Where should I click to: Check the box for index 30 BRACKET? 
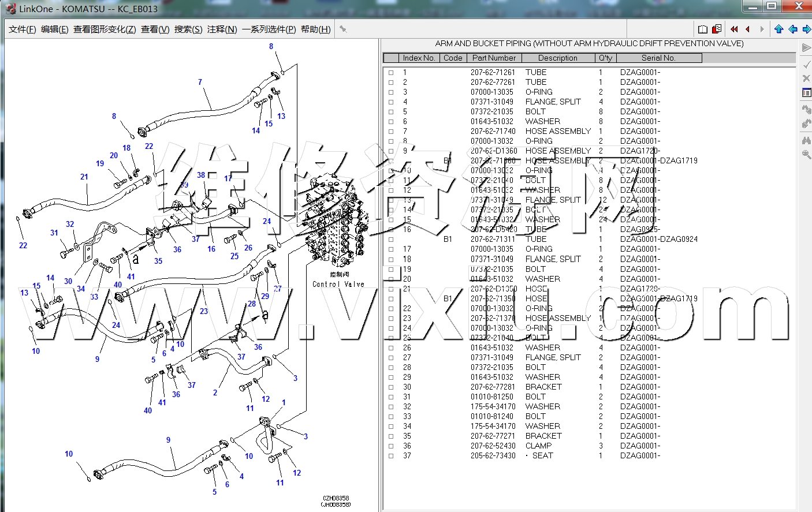pos(391,387)
